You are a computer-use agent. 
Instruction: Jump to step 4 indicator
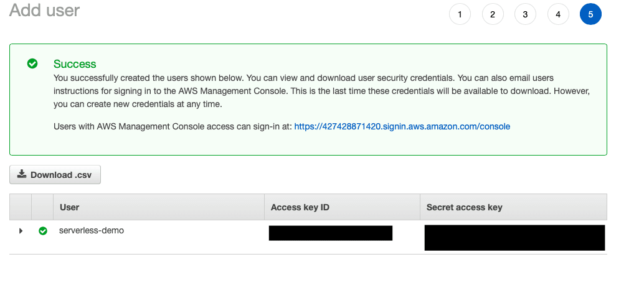tap(558, 14)
